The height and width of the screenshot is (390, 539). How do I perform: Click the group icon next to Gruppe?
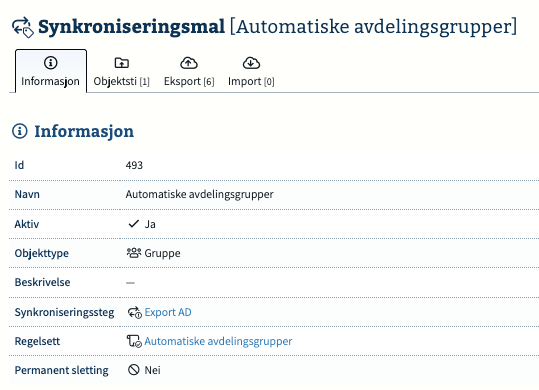tap(134, 253)
